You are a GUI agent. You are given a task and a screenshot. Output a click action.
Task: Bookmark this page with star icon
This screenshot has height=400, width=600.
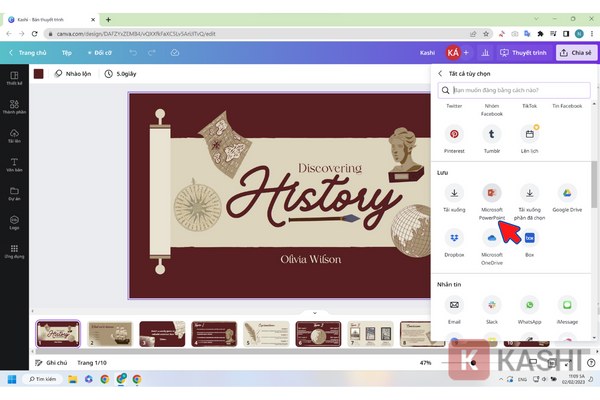pyautogui.click(x=486, y=34)
